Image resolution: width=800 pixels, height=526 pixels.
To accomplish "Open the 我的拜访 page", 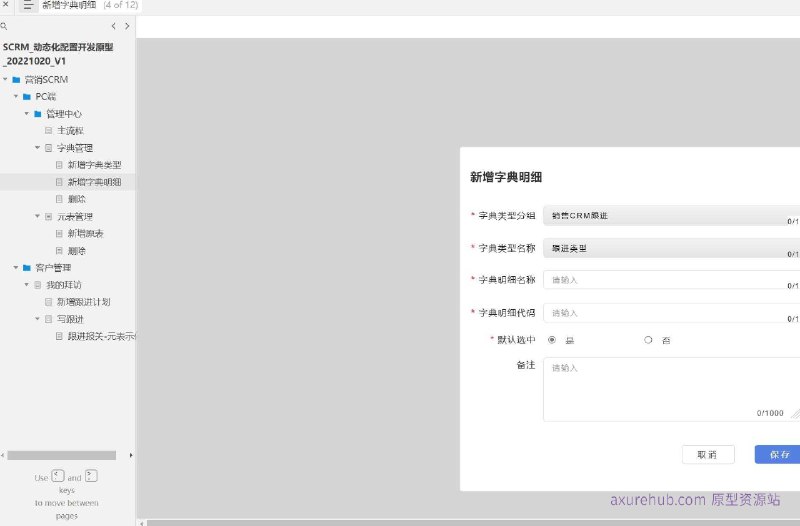I will coord(64,285).
